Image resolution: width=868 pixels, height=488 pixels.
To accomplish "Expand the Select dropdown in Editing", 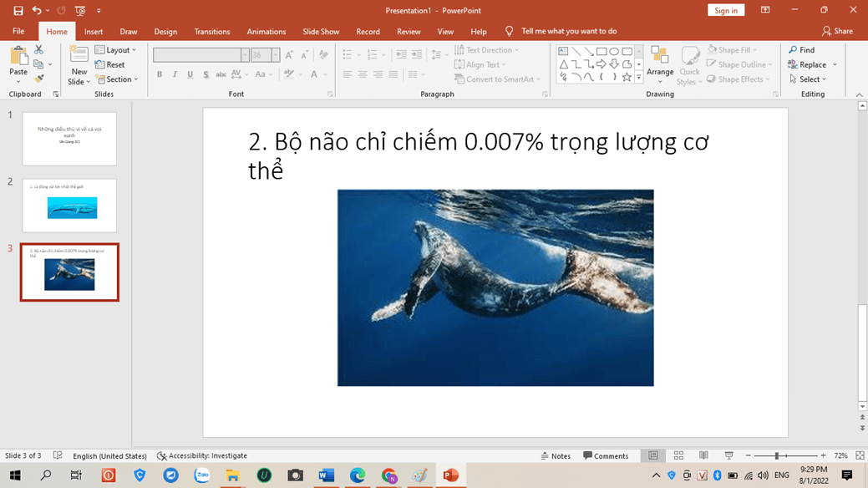I will 808,79.
